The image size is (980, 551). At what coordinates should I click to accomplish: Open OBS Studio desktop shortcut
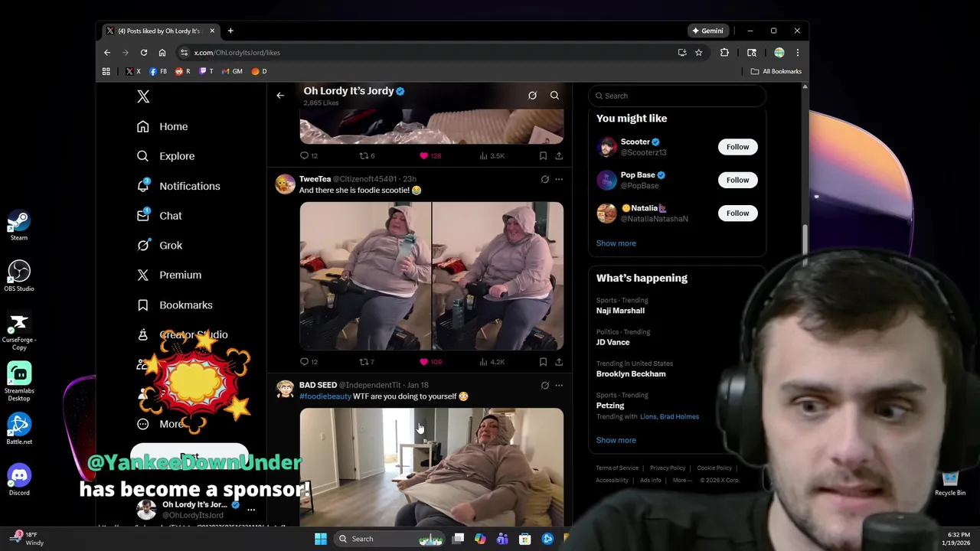(19, 276)
